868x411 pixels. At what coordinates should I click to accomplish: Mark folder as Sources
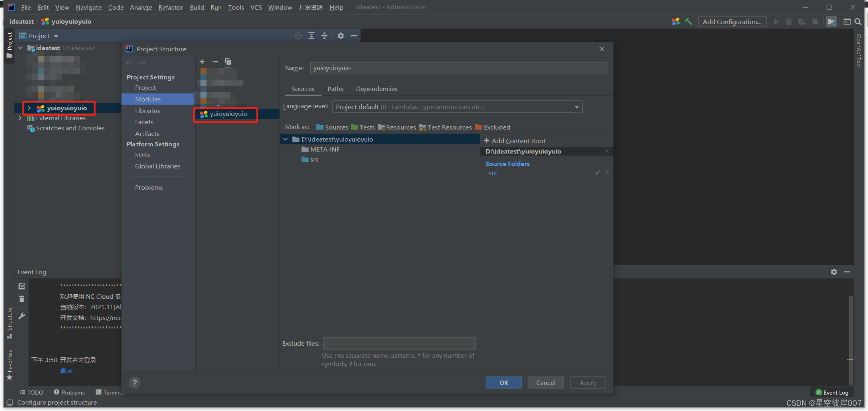[x=332, y=127]
